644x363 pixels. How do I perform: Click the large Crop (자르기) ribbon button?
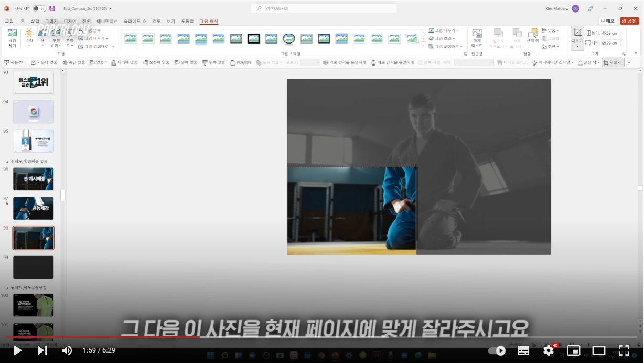pyautogui.click(x=577, y=38)
